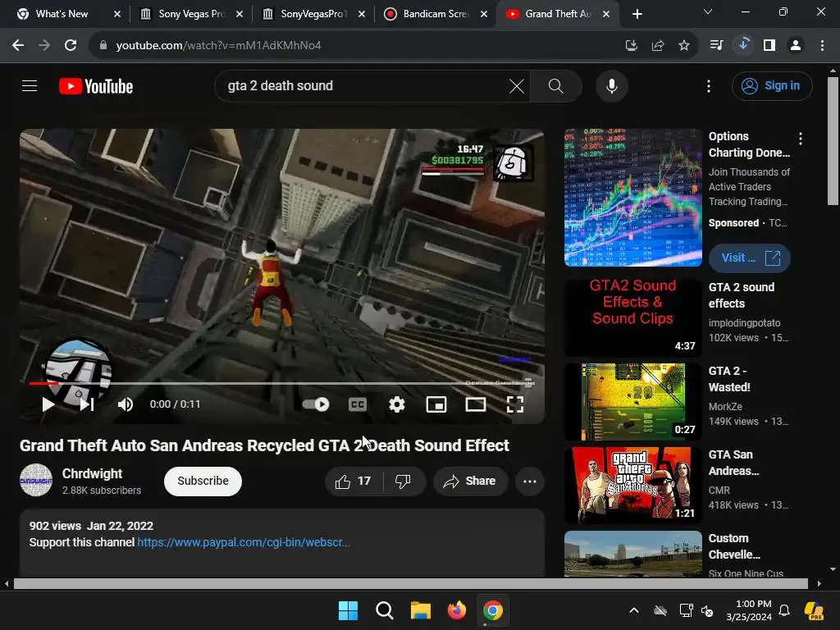Screen dimensions: 840x630
Task: Install app icon in address bar
Action: (x=632, y=46)
